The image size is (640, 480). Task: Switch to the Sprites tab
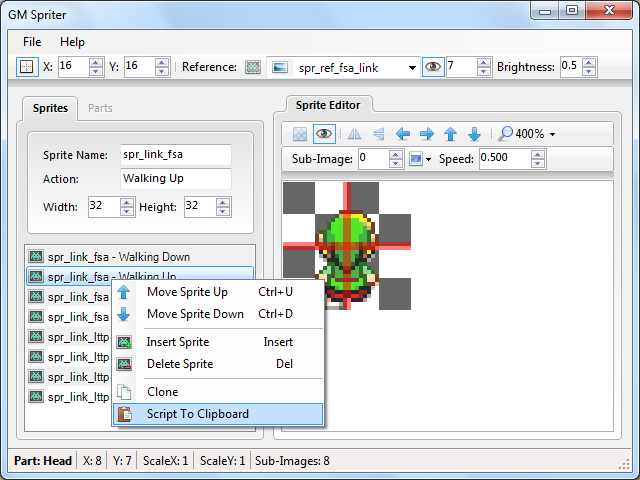point(50,109)
